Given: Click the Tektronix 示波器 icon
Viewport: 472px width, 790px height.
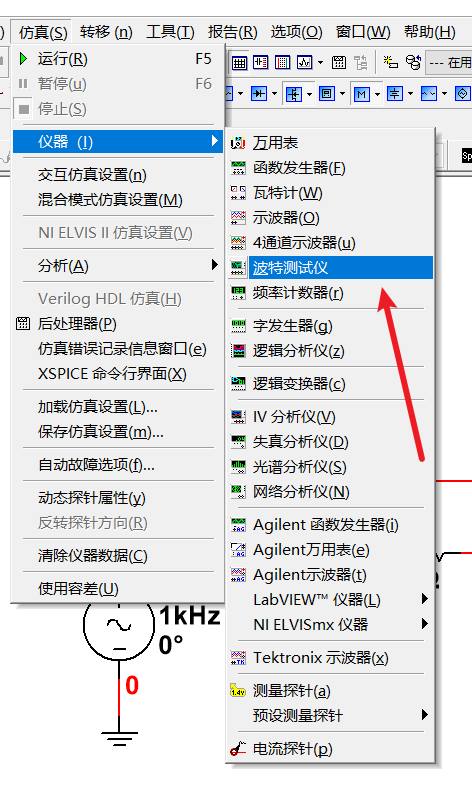Looking at the screenshot, I should (x=238, y=658).
